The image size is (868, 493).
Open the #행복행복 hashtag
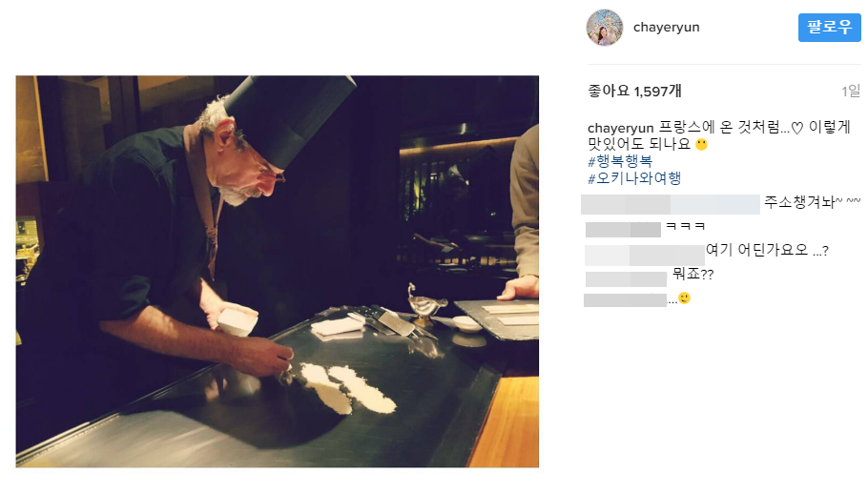click(x=620, y=161)
